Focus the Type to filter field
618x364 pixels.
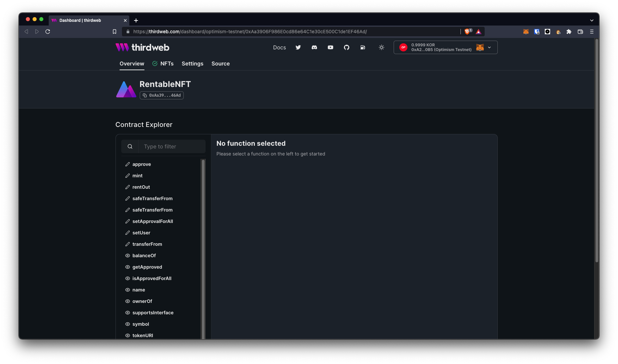pyautogui.click(x=171, y=146)
